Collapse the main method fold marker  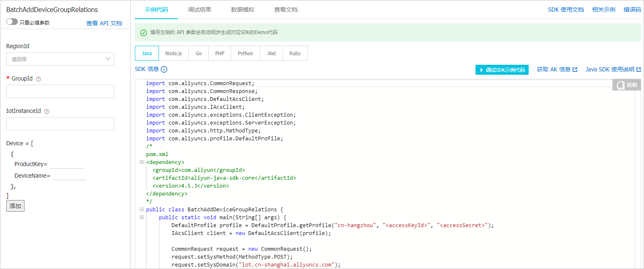[x=142, y=218]
